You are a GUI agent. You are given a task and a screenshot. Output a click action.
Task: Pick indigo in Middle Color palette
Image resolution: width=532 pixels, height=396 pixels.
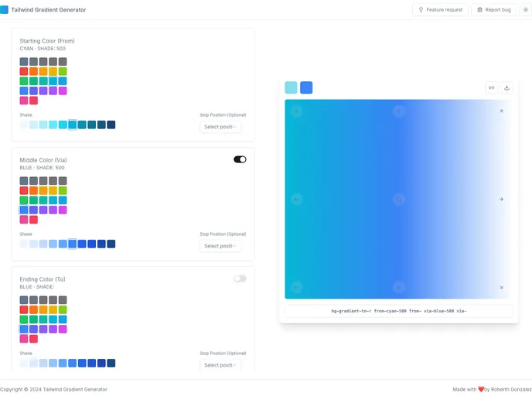tap(33, 210)
